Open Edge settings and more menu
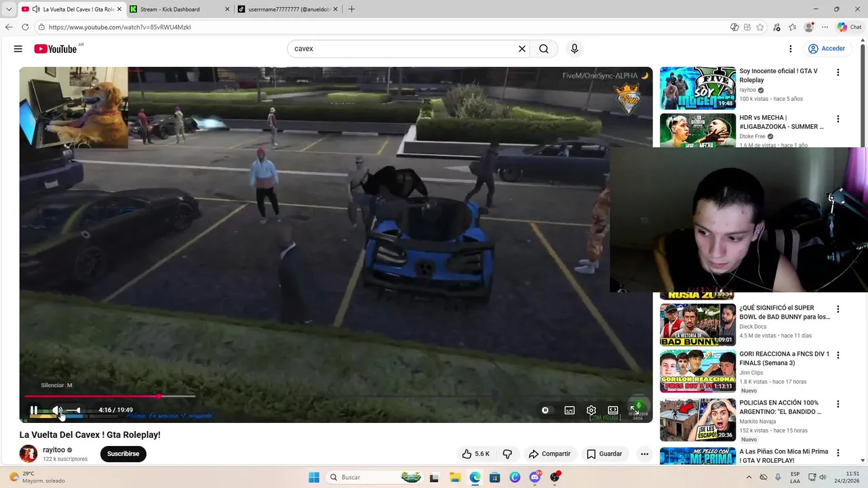The height and width of the screenshot is (488, 868). tap(825, 27)
